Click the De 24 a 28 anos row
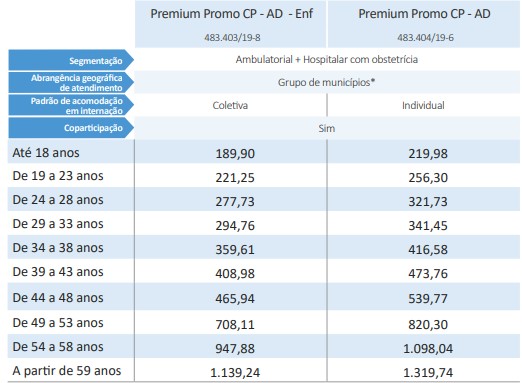The height and width of the screenshot is (383, 522). pyautogui.click(x=264, y=200)
